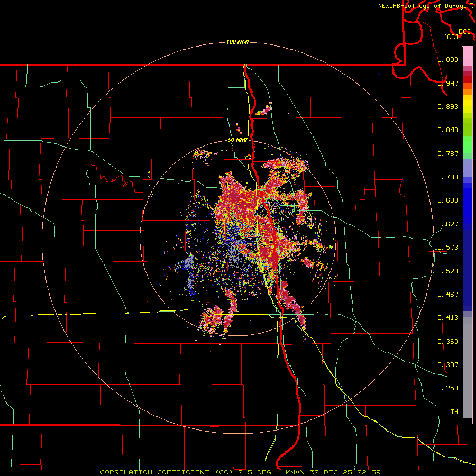This screenshot has height=476, width=476.
Task: Click the CORRELATION COEFFICIENT caption at bottom
Action: coord(241,472)
